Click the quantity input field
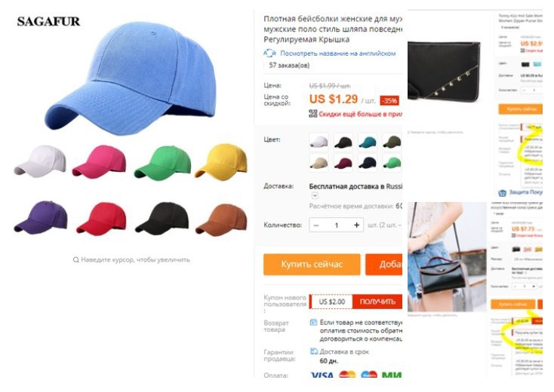 (337, 225)
